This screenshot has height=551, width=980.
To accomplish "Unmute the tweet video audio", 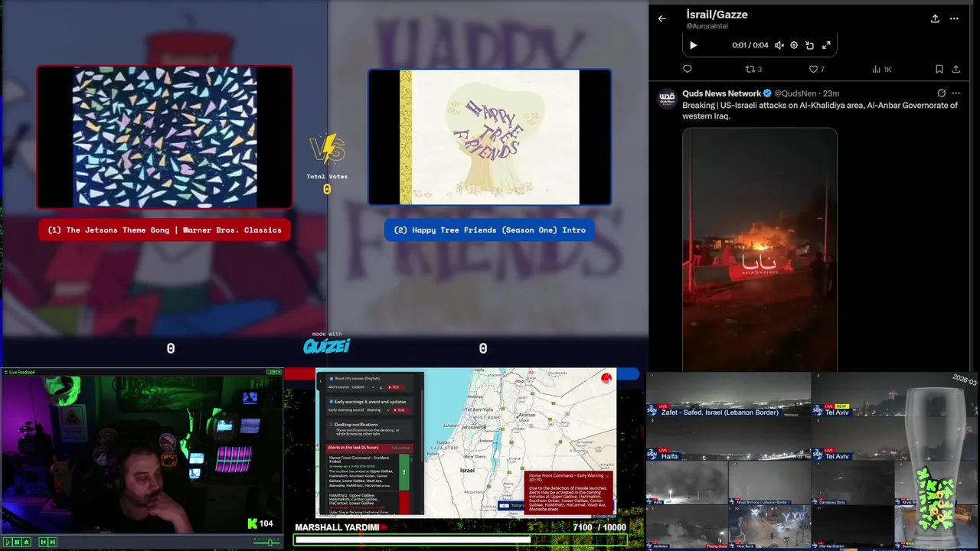I will tap(779, 45).
